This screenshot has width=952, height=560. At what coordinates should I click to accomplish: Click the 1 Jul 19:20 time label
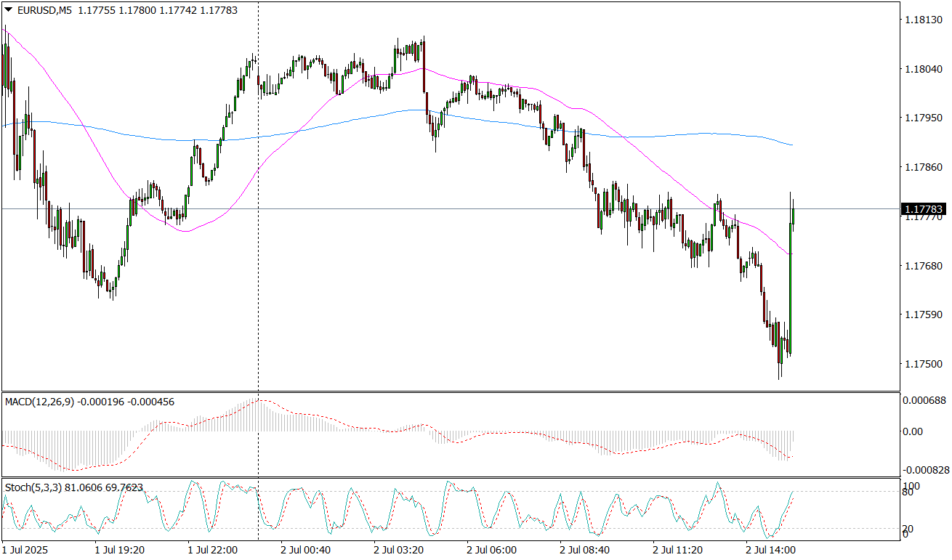(120, 551)
